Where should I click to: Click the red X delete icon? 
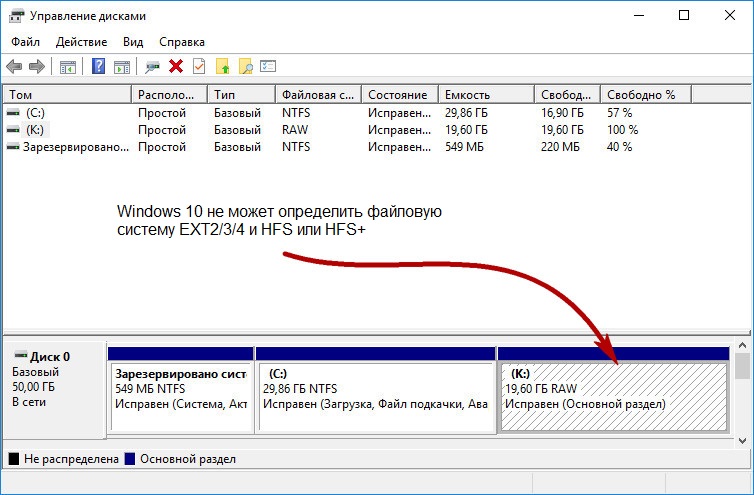tap(176, 66)
